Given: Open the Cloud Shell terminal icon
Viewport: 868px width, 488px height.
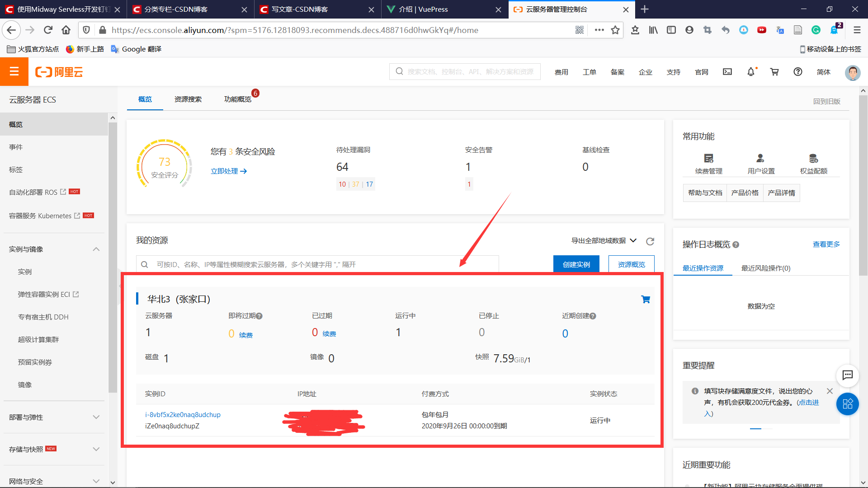Looking at the screenshot, I should pos(727,72).
